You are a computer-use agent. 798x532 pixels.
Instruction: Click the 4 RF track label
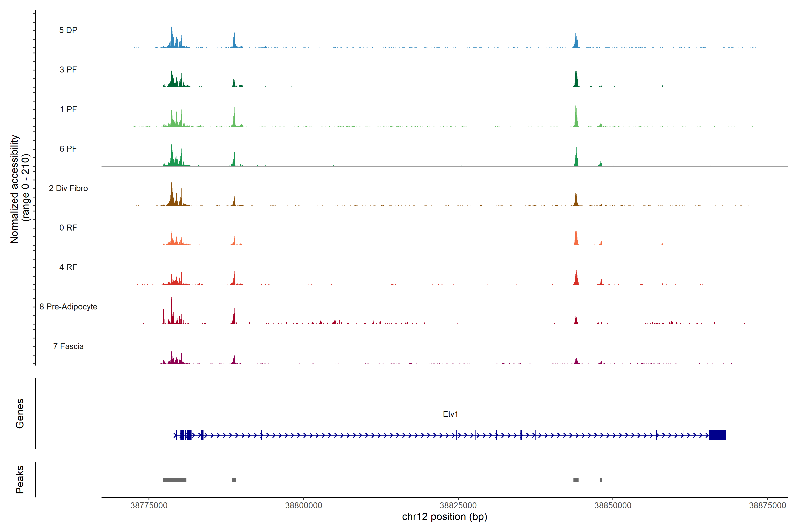[x=68, y=267]
